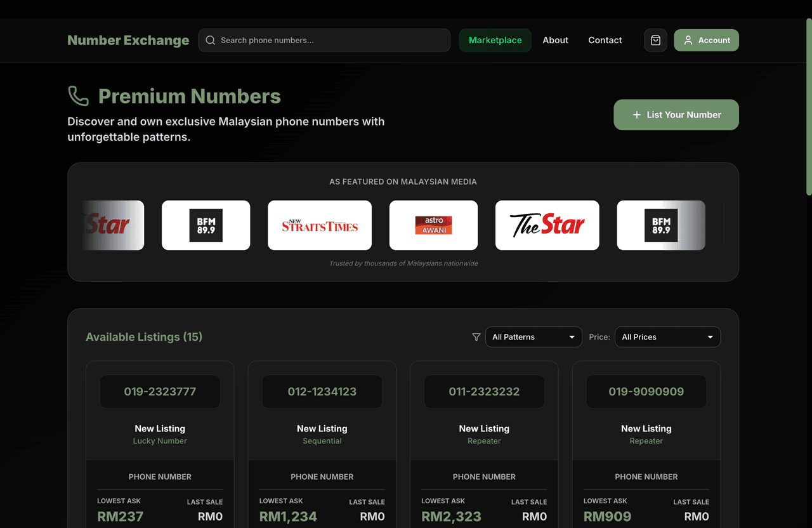This screenshot has height=528, width=812.
Task: Click the magnifier icon in the search bar
Action: pyautogui.click(x=210, y=40)
